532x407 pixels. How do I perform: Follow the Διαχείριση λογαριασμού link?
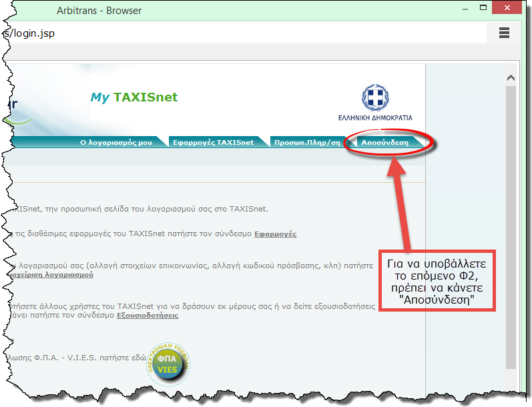[51, 275]
